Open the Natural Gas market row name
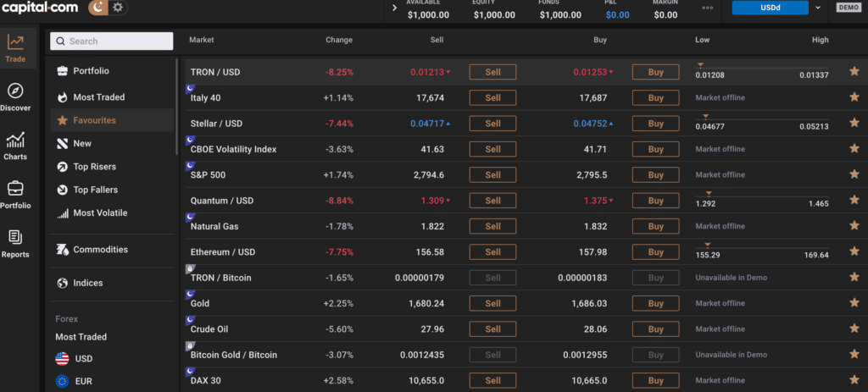Image resolution: width=868 pixels, height=392 pixels. 214,226
